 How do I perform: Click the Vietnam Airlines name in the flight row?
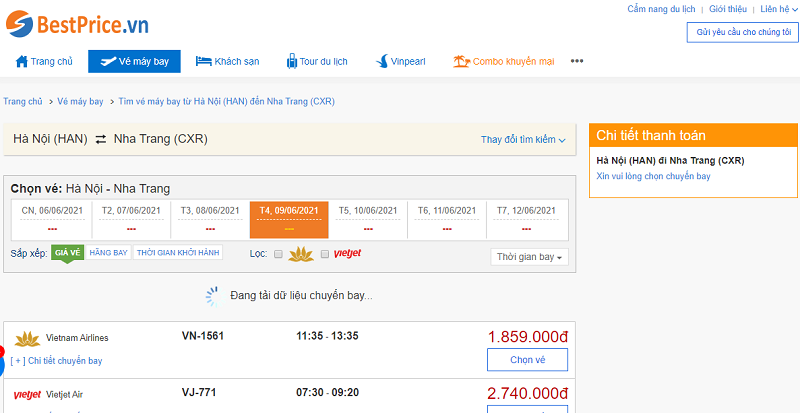tap(77, 338)
